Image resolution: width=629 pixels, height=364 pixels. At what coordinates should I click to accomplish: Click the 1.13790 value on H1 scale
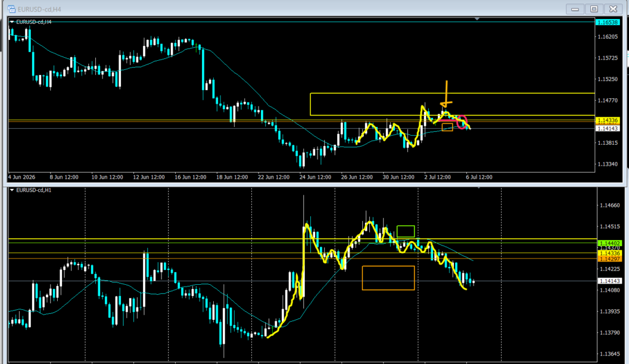tap(610, 333)
